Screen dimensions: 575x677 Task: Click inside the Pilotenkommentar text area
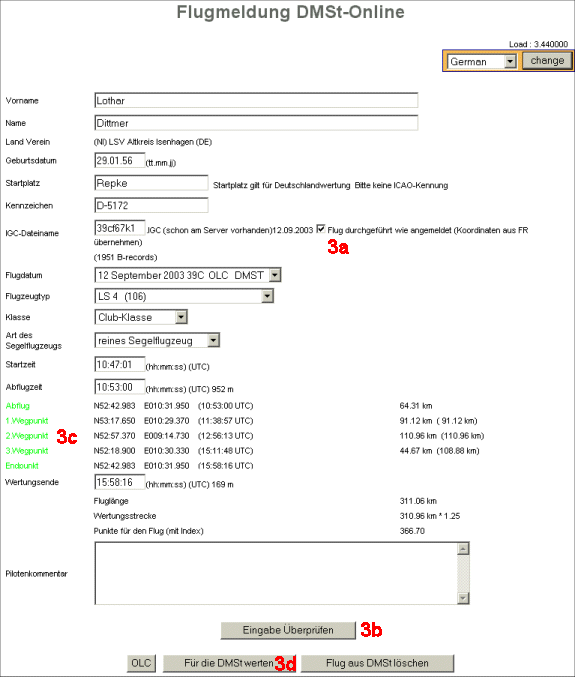point(275,573)
